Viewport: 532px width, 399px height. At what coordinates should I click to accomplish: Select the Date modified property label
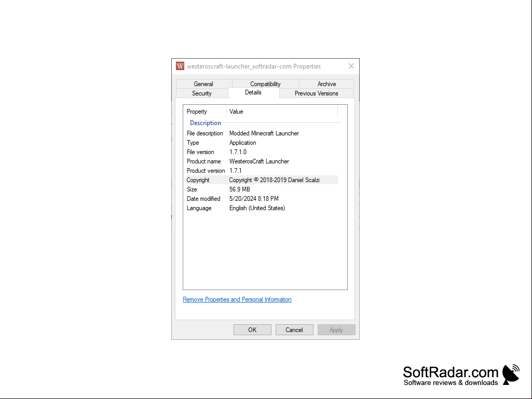203,199
